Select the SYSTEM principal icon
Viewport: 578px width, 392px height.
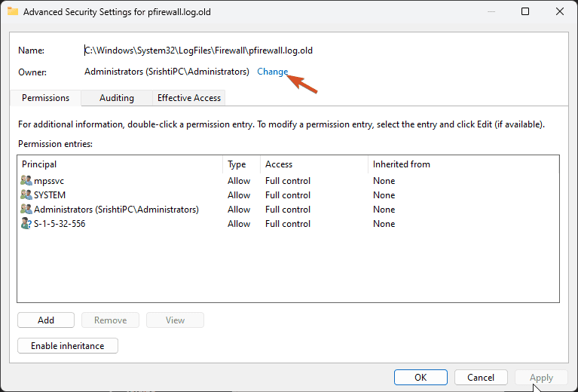26,194
